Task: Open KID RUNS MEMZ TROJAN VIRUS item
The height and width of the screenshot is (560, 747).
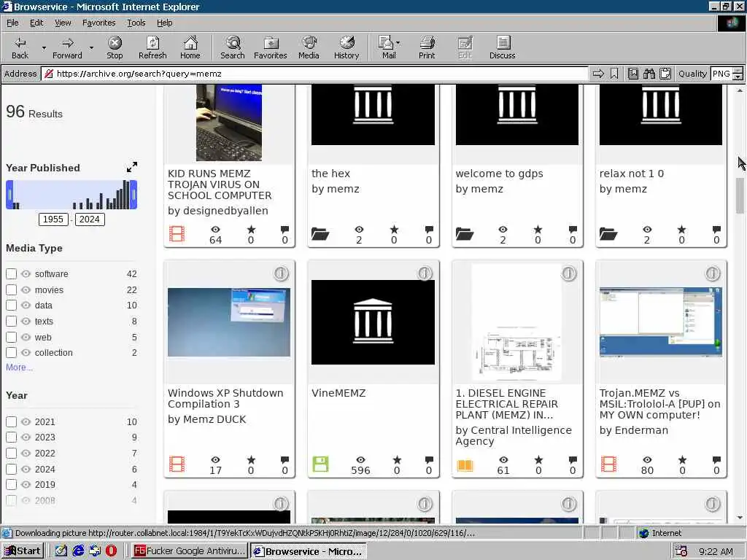Action: 220,184
